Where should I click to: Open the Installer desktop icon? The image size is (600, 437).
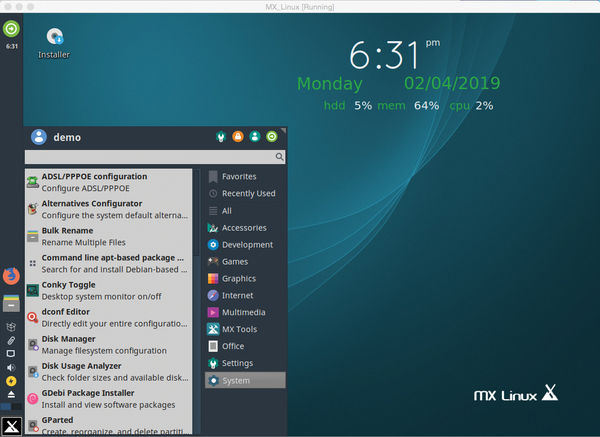click(x=54, y=44)
